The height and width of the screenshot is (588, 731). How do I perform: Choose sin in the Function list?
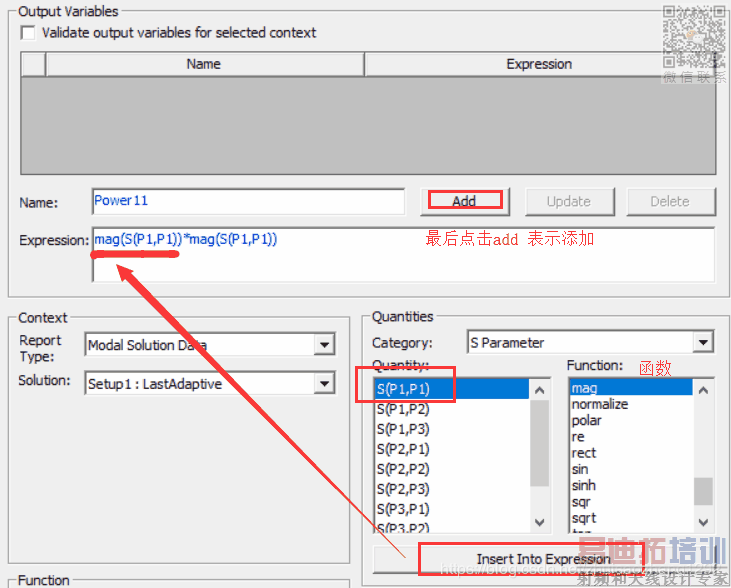click(x=631, y=469)
